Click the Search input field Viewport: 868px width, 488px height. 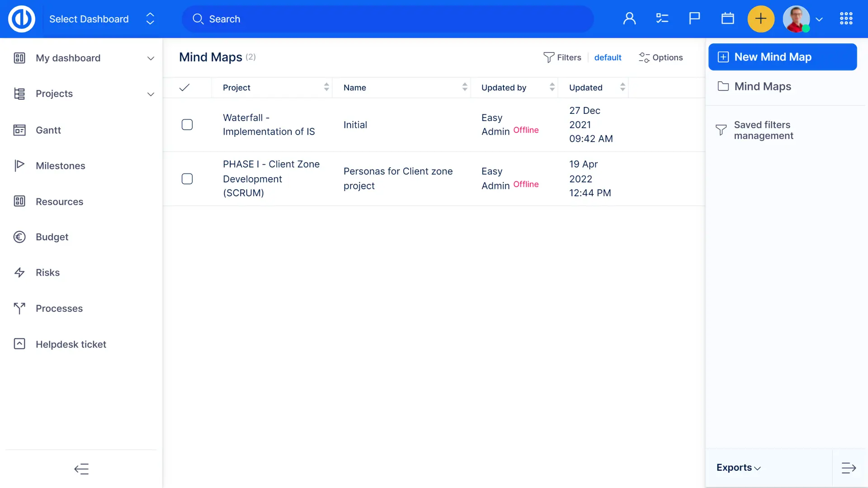pos(388,19)
